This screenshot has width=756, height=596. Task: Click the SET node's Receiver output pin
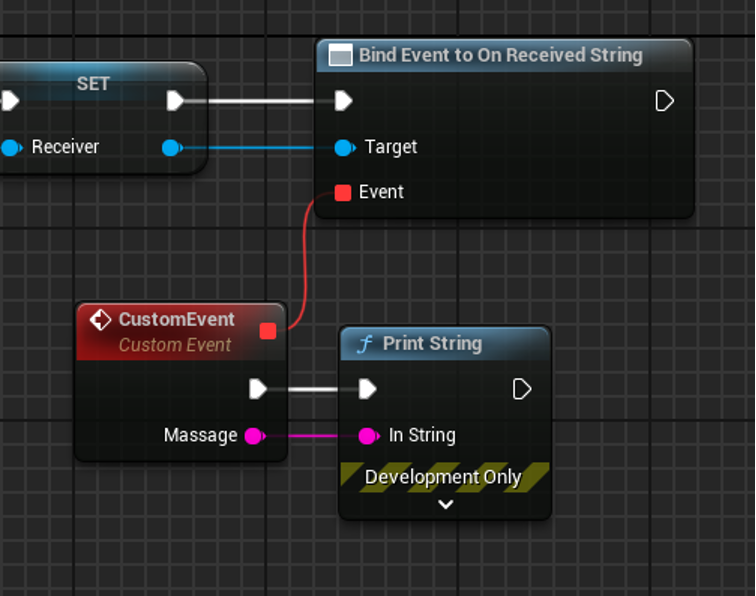pos(171,148)
